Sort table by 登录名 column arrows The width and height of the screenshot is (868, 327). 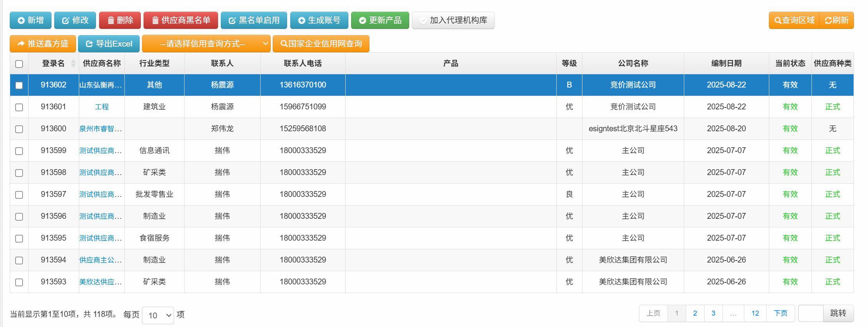[73, 63]
